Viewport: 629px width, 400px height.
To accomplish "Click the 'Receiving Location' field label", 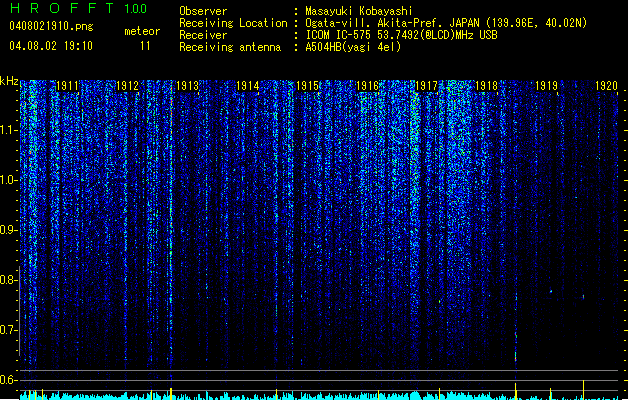I will 233,23.
